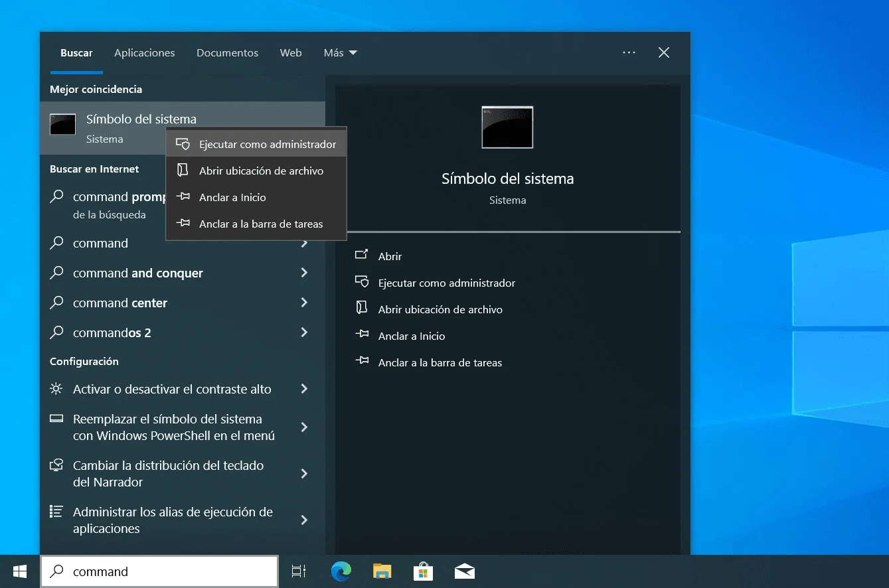
Task: Expand the Más dropdown filter
Action: click(x=340, y=53)
